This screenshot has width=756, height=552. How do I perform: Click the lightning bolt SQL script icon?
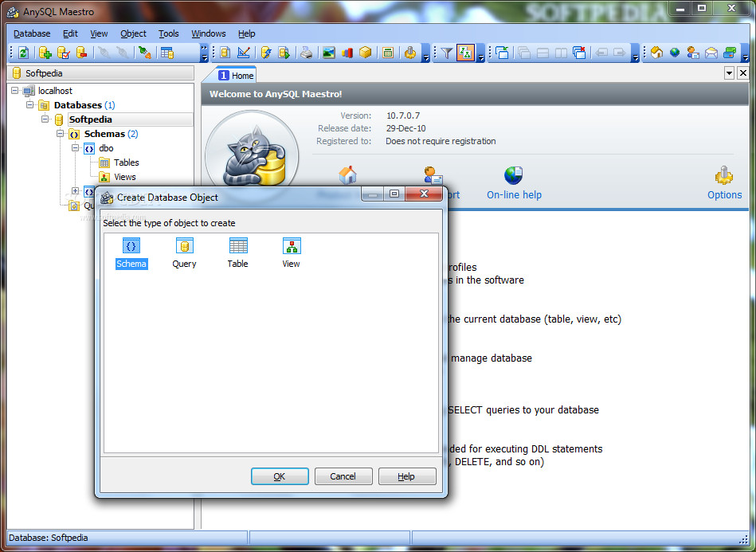(266, 53)
